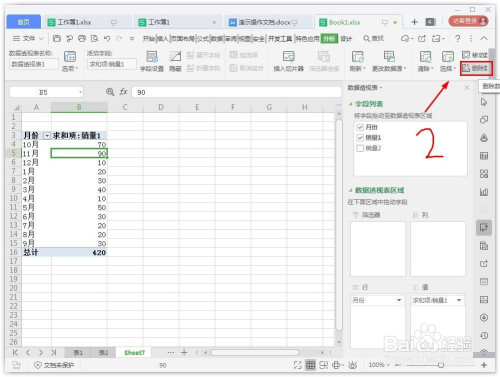Screen dimensions: 500x377
Task: Click the save icon in the quick toolbar
Action: click(x=57, y=39)
